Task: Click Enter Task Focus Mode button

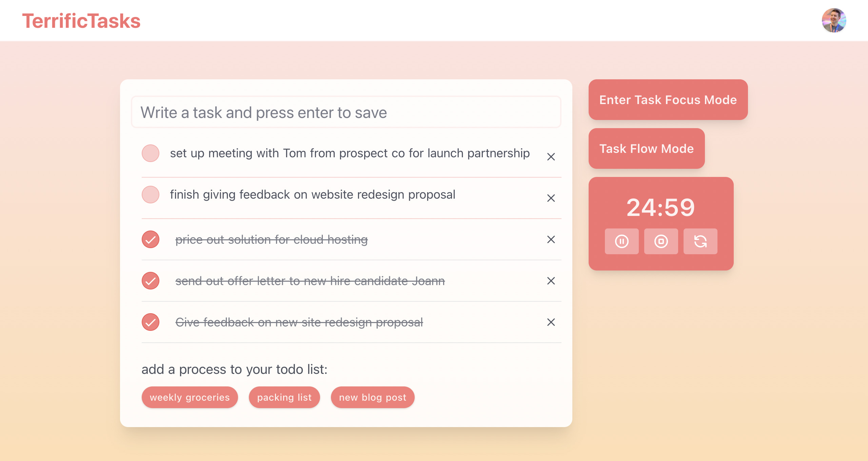Action: click(x=668, y=99)
